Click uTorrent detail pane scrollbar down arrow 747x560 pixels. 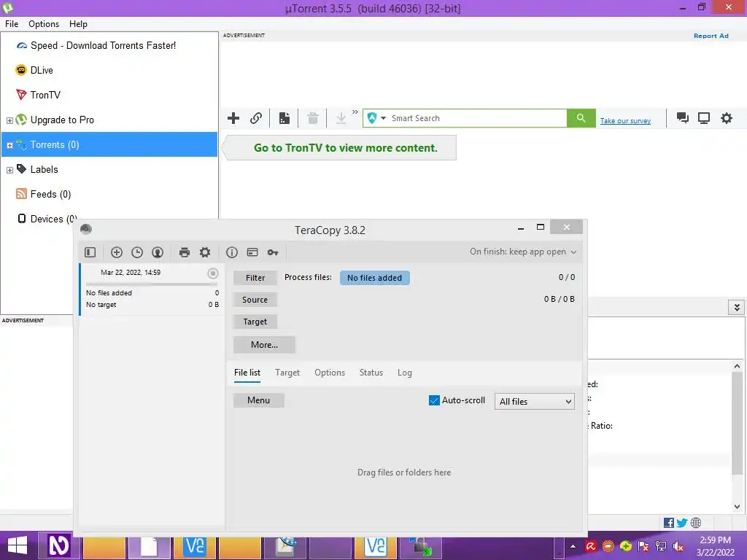coord(737,507)
